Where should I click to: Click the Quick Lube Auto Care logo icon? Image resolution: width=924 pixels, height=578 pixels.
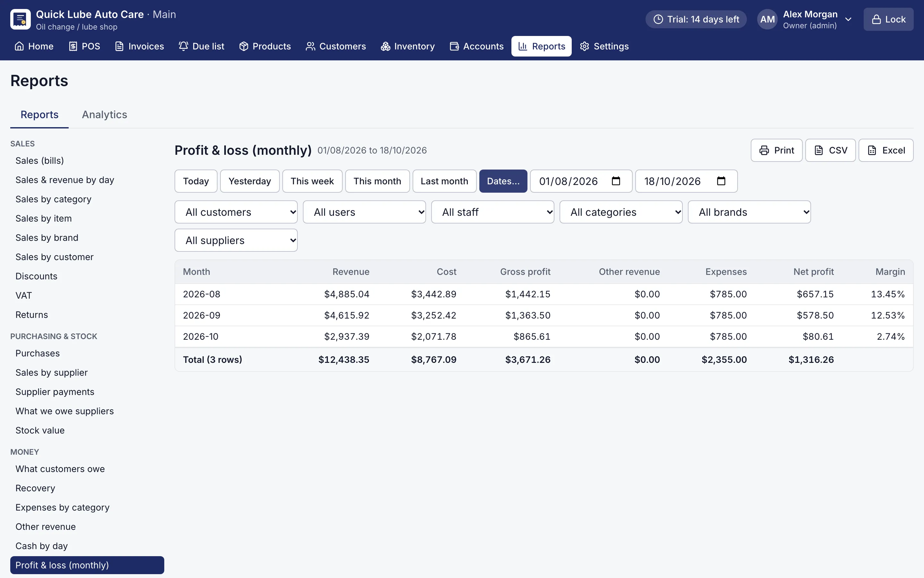pos(20,19)
